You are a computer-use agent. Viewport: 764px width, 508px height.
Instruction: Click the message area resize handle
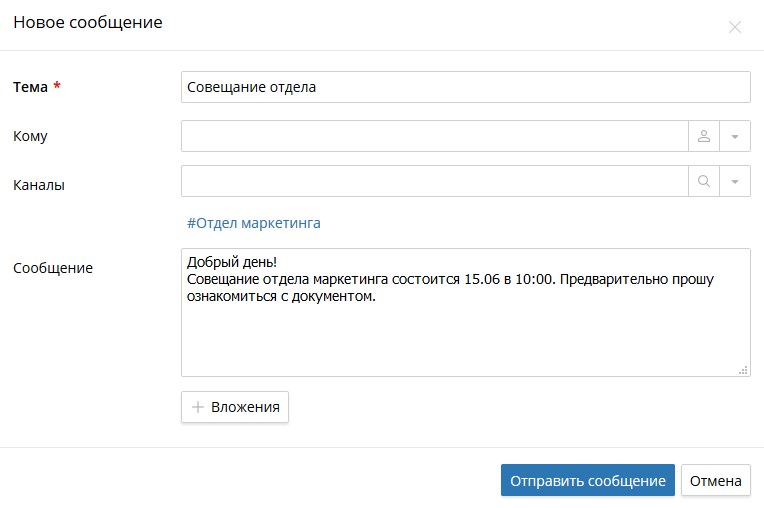pos(743,370)
